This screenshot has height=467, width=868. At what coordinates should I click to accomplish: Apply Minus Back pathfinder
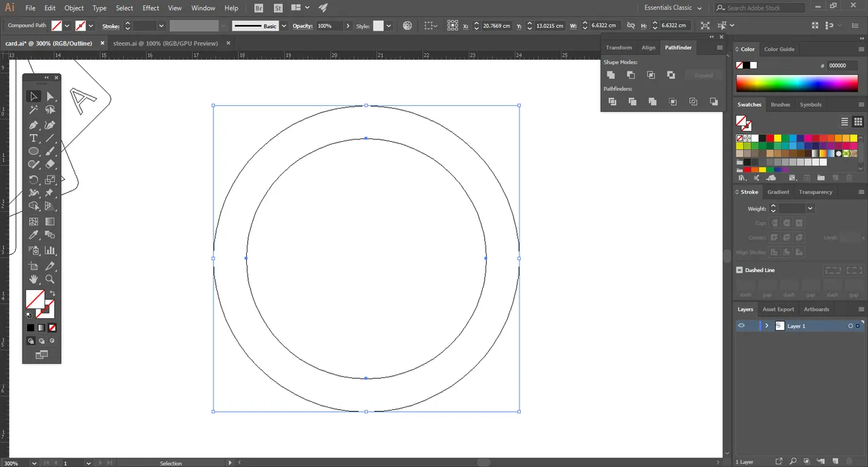pyautogui.click(x=714, y=102)
